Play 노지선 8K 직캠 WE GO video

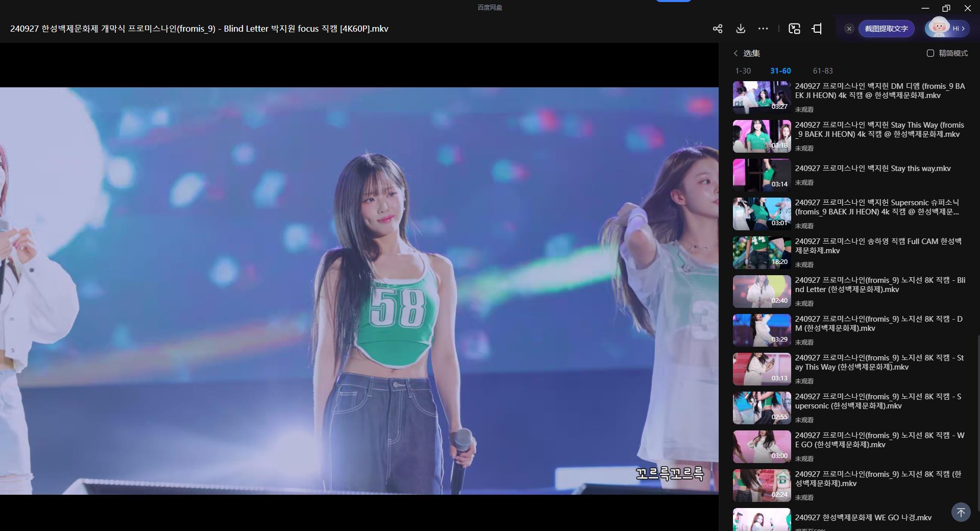coord(879,440)
